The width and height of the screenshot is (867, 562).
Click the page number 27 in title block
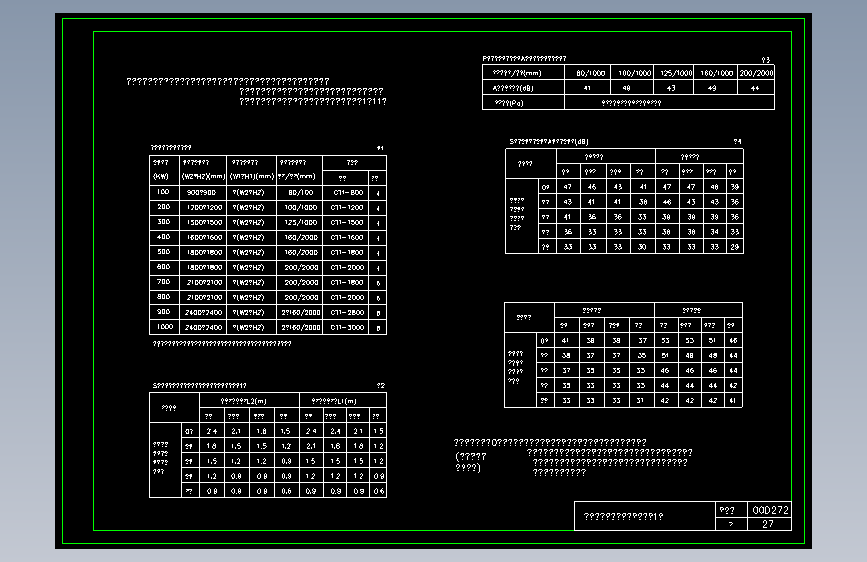pos(767,524)
